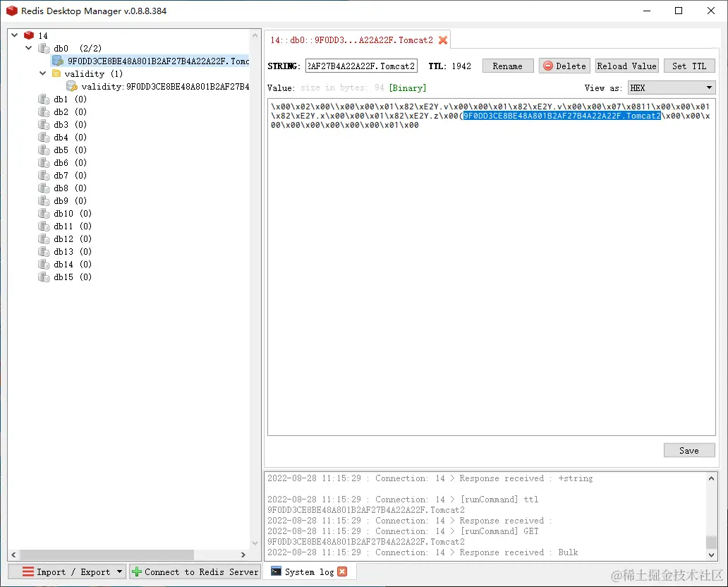Click the db13 database icon
Screen dimensions: 728x587
click(44, 251)
